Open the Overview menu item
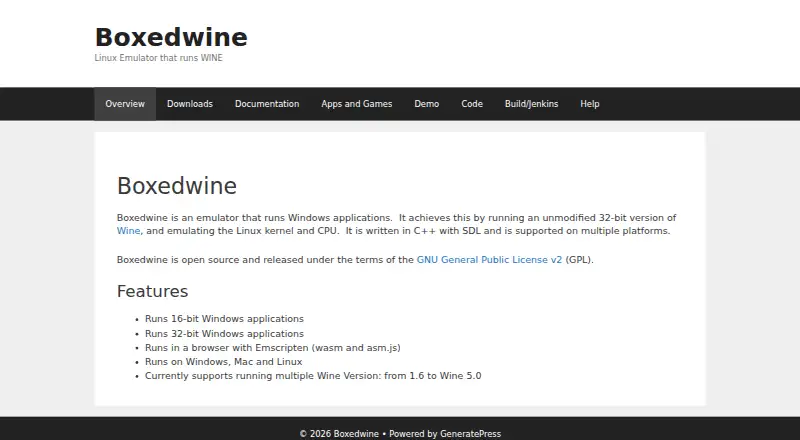The height and width of the screenshot is (440, 800). point(125,104)
